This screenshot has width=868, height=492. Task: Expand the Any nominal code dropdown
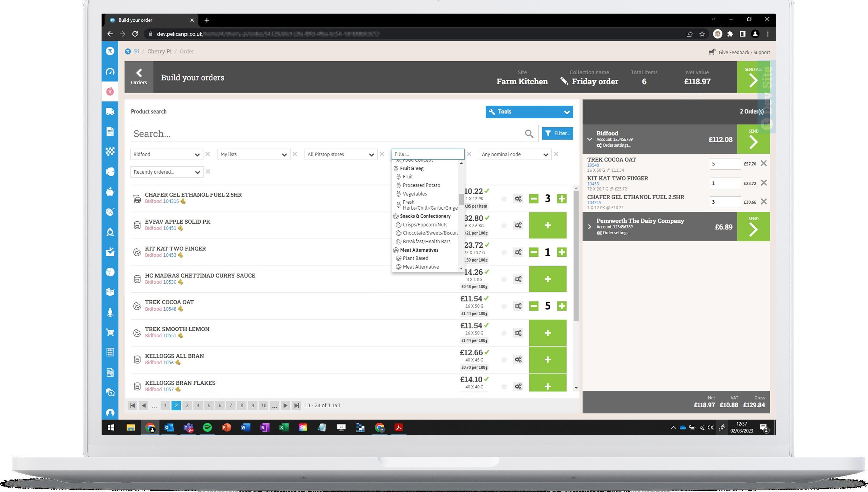coord(515,155)
